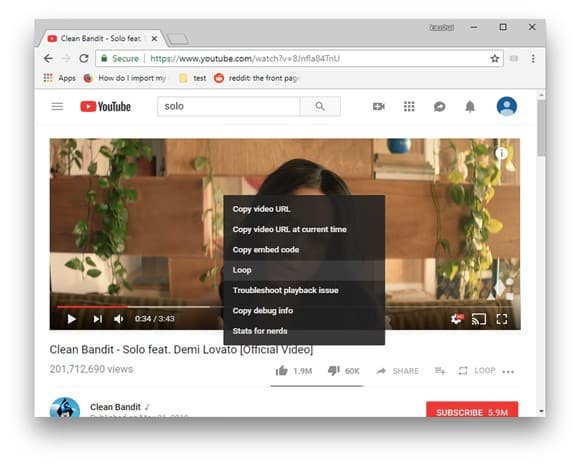Click the page vertical scrollbar thumb
The width and height of the screenshot is (580, 465).
click(541, 128)
